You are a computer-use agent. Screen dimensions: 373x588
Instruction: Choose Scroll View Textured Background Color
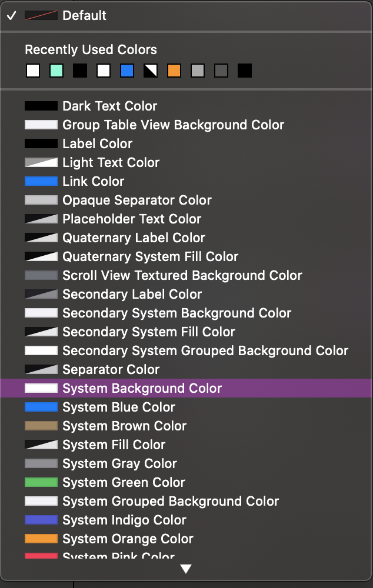point(182,275)
